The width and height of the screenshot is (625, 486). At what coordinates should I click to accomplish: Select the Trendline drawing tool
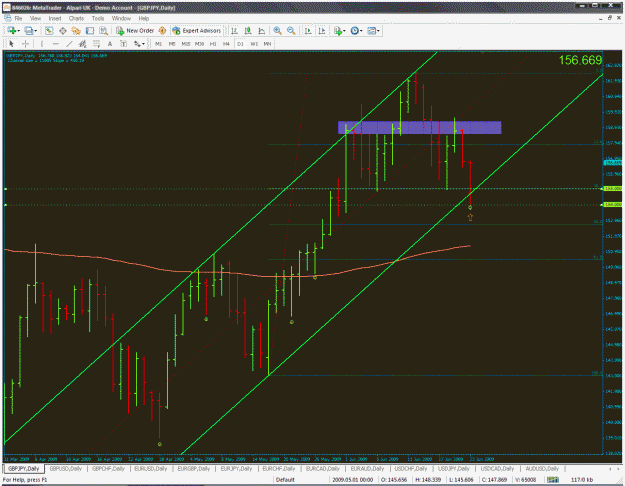(x=69, y=44)
